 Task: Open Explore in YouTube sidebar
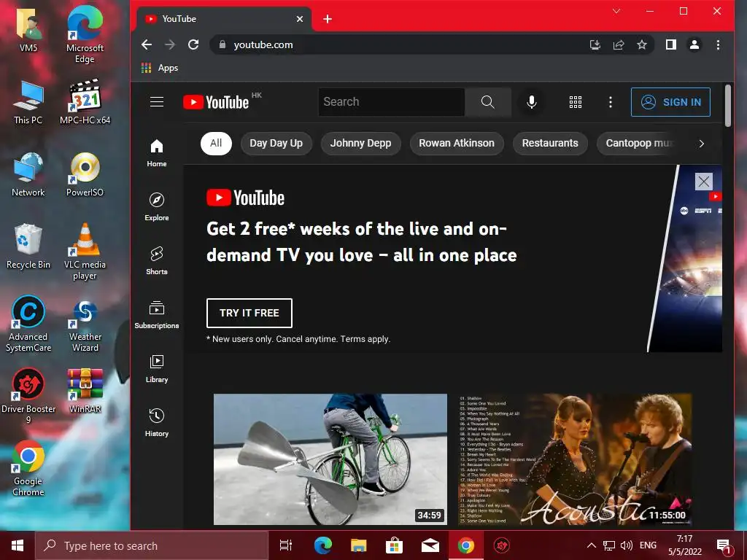point(157,206)
